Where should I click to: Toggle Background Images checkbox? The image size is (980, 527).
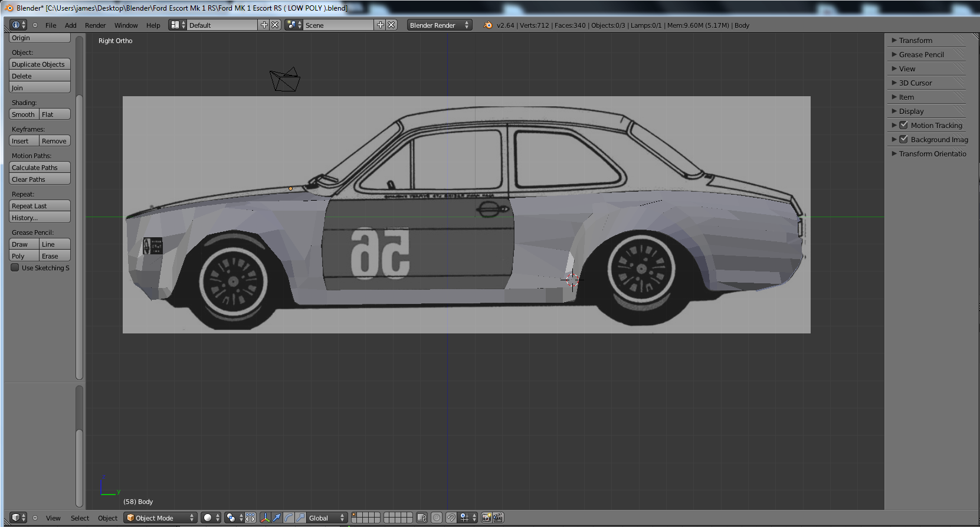pos(903,139)
